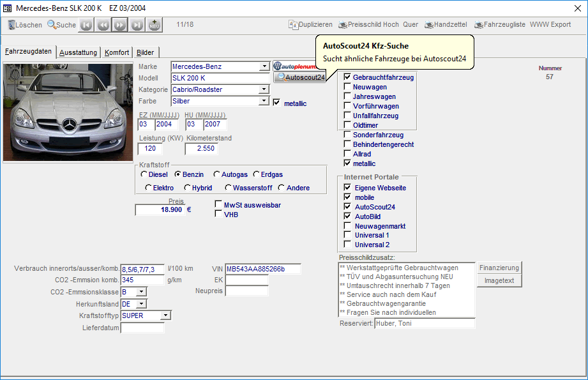Open the Bilder tab
The image size is (588, 380).
click(x=146, y=52)
